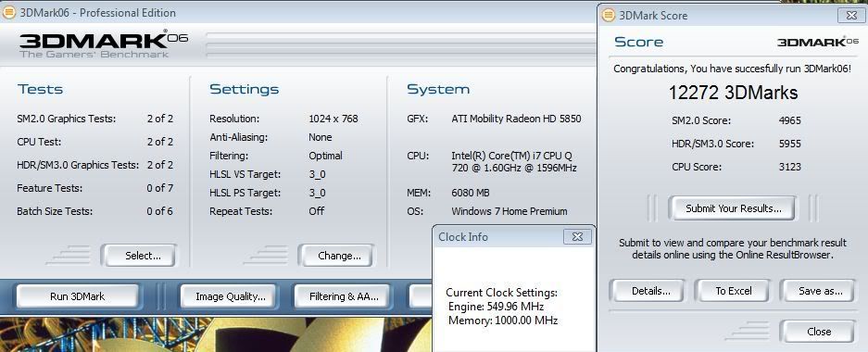Click the GFX entry ATI Mobility Radeon HD 5850
Screen dimensions: 868x352
click(517, 119)
